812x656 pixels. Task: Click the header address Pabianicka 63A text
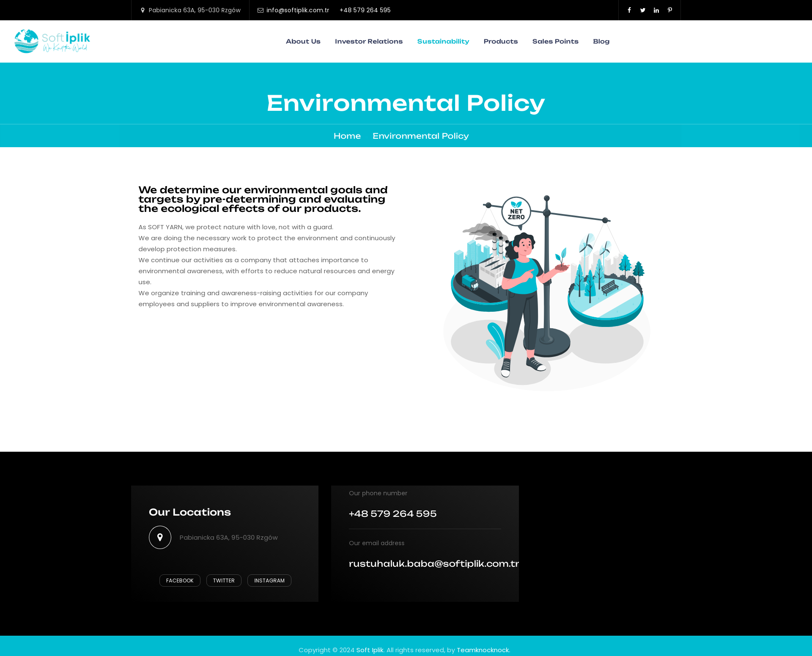click(195, 10)
